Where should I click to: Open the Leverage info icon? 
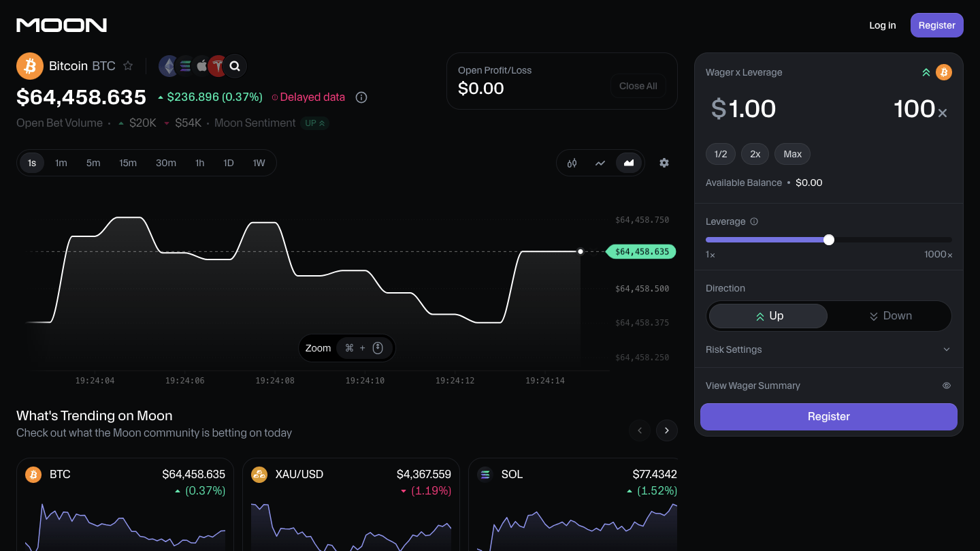[754, 221]
